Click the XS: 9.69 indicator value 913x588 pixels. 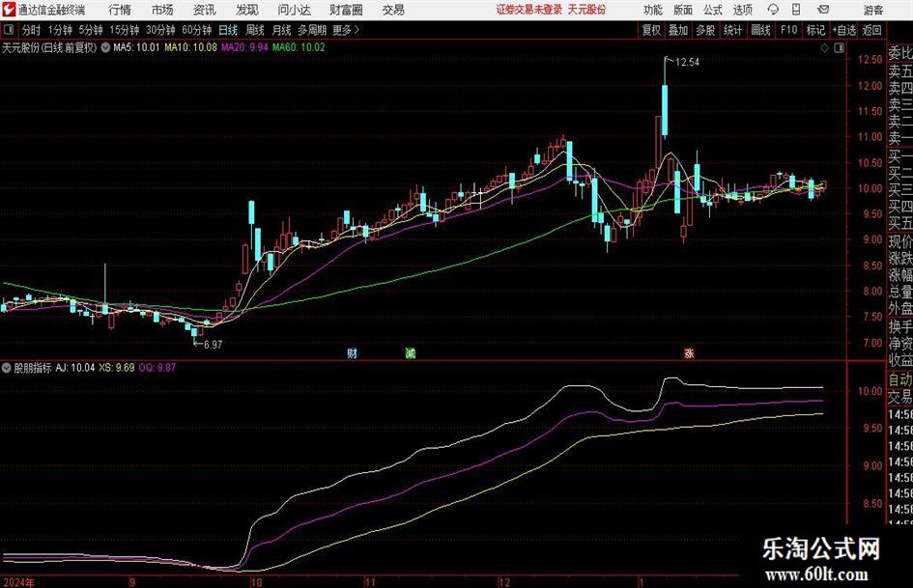tap(117, 368)
